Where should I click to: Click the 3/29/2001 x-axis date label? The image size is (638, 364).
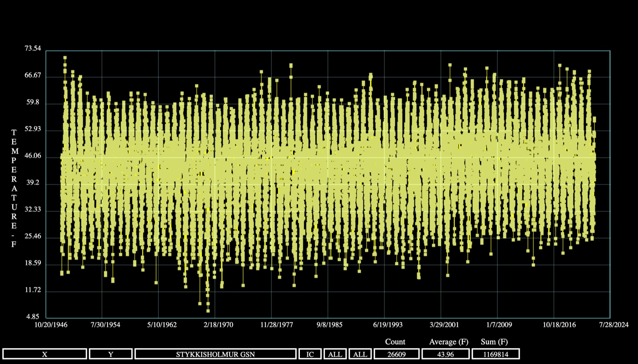tap(444, 325)
